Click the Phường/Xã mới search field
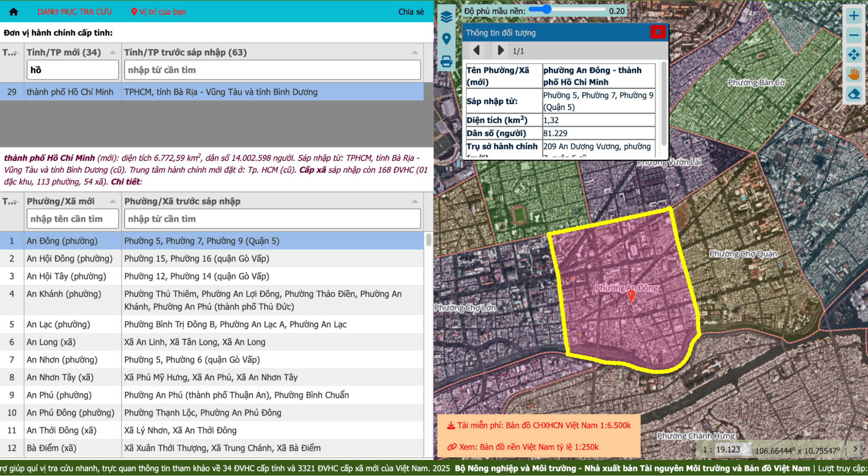Image resolution: width=868 pixels, height=476 pixels. [x=73, y=219]
